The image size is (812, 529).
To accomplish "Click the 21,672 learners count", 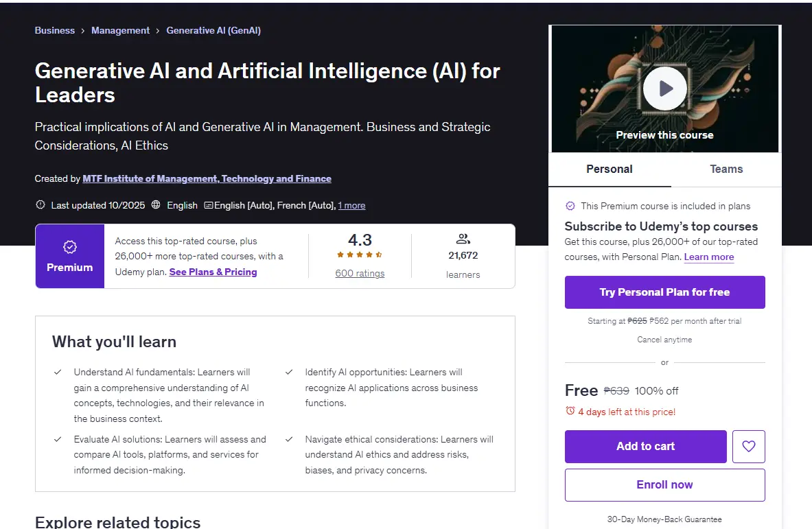I will click(463, 255).
